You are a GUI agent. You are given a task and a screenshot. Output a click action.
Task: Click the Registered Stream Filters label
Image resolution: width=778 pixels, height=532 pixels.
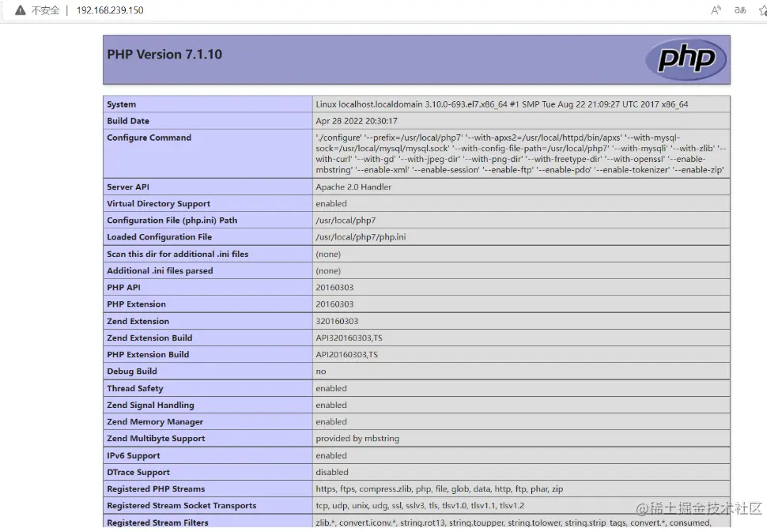tap(157, 522)
